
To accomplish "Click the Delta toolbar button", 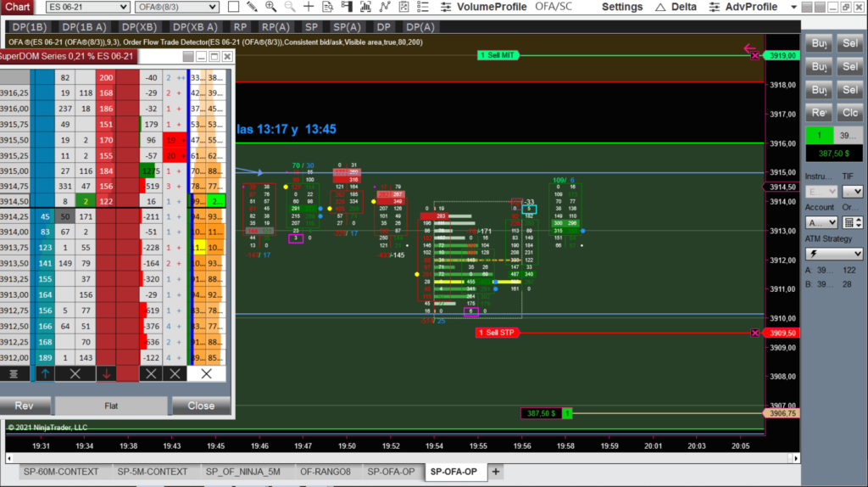I will click(x=684, y=7).
